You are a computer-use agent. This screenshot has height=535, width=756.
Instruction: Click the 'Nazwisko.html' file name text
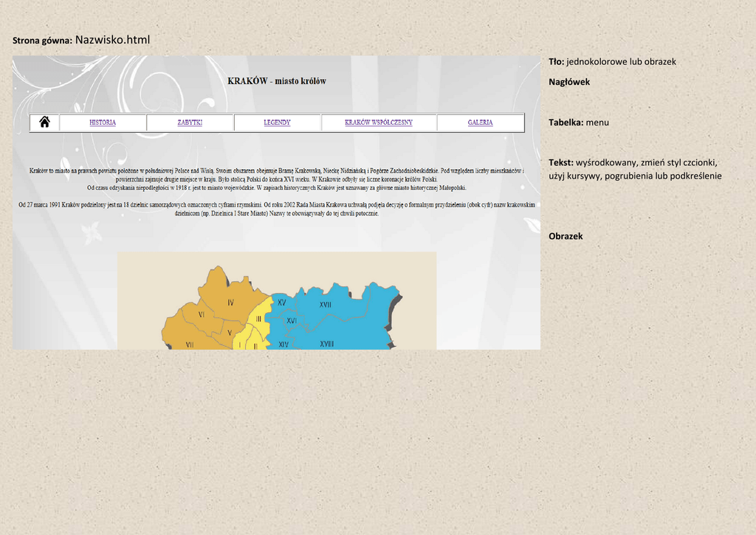pos(112,40)
